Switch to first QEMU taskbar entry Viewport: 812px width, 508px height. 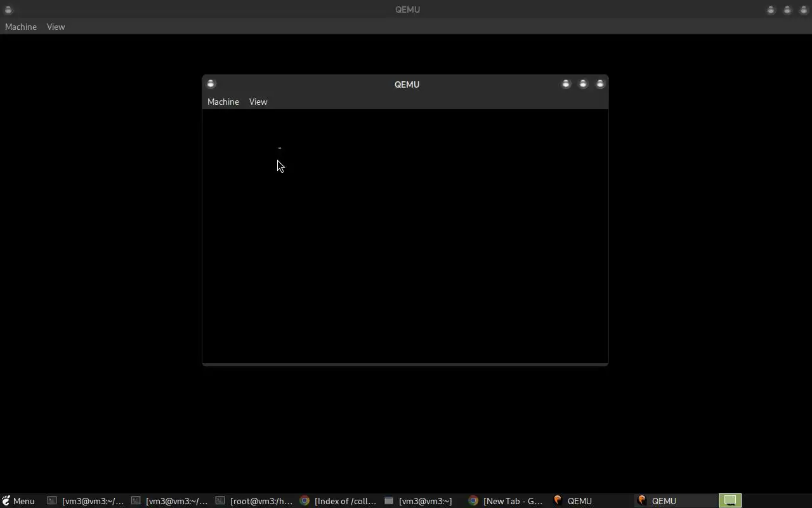(x=591, y=501)
